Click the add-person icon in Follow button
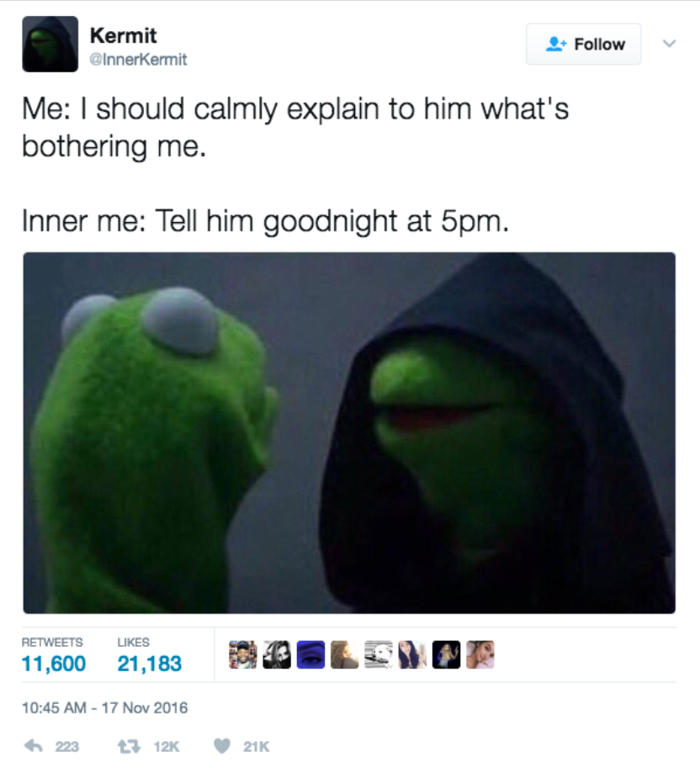700x768 pixels. 556,44
